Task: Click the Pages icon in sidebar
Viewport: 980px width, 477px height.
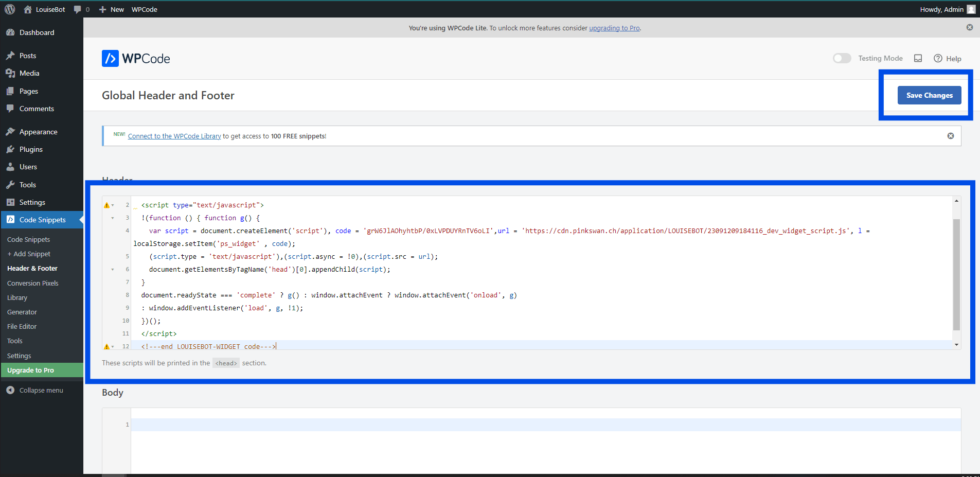Action: pos(10,91)
